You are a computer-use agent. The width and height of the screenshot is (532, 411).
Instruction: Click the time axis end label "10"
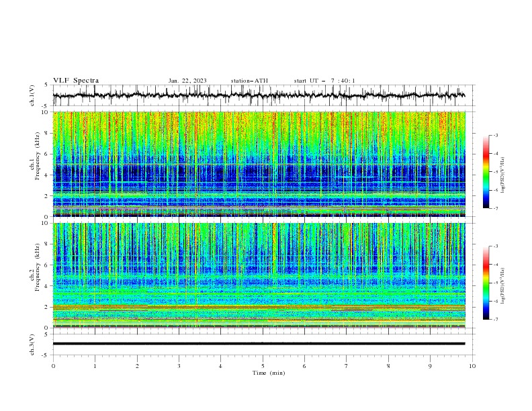click(472, 366)
